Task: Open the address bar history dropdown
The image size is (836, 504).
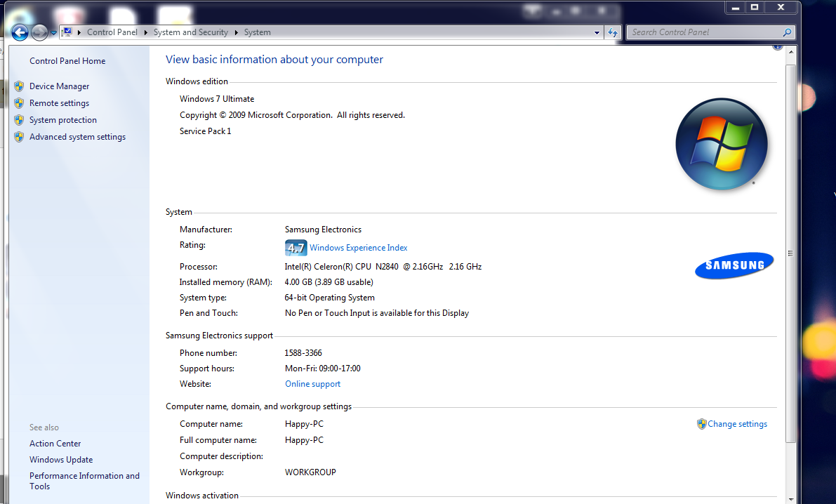Action: point(597,32)
